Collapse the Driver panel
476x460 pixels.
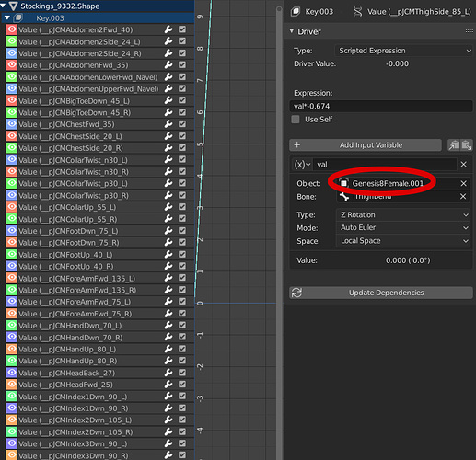click(x=292, y=31)
